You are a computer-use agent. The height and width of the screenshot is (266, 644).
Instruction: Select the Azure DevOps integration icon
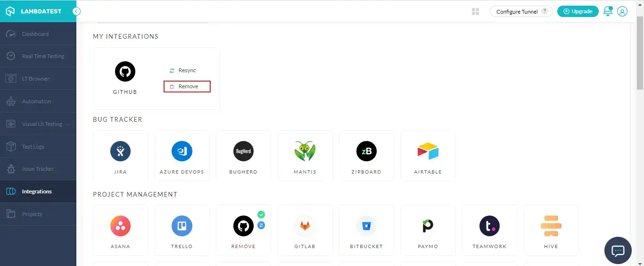(182, 151)
